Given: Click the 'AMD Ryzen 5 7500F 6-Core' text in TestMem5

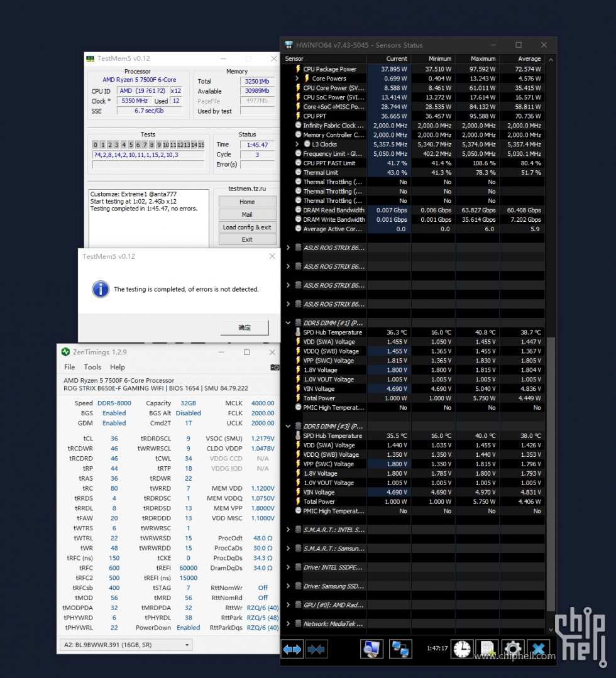Looking at the screenshot, I should coord(140,80).
